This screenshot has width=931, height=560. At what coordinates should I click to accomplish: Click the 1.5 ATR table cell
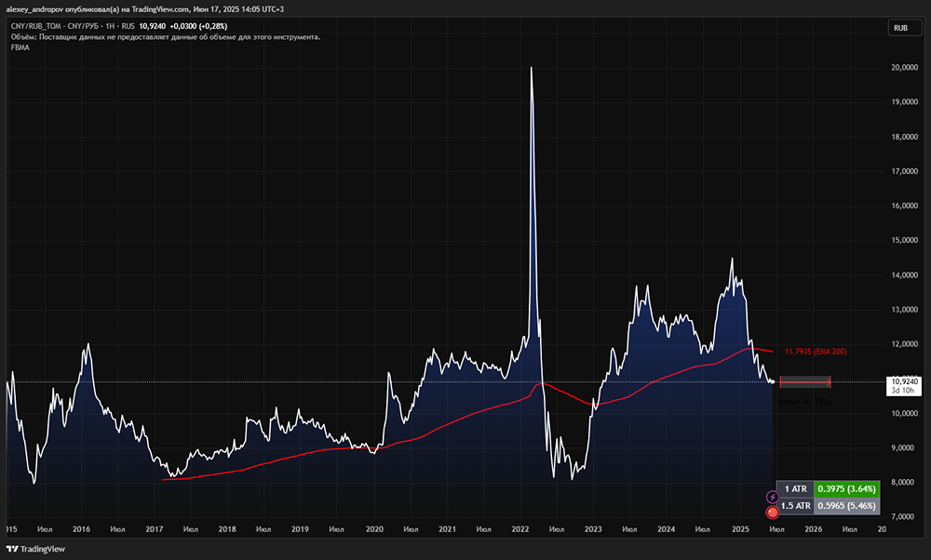[x=795, y=505]
